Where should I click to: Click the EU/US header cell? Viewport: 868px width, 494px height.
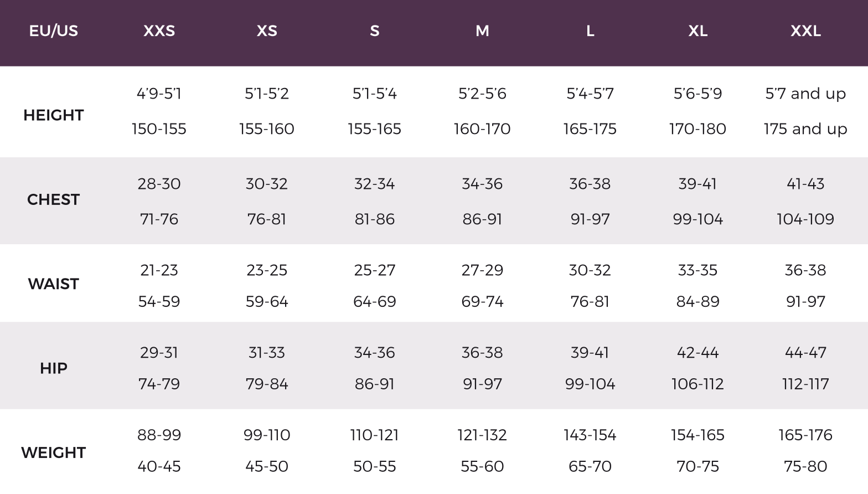coord(54,31)
